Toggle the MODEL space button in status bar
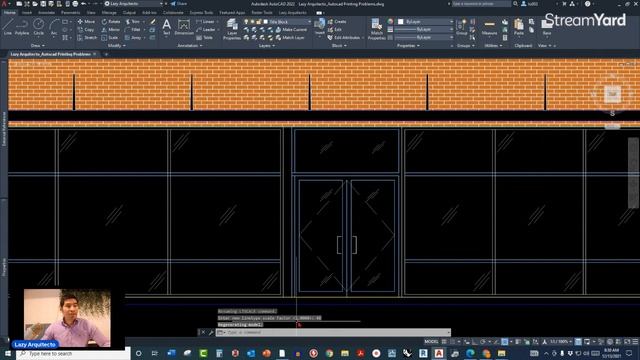The width and height of the screenshot is (640, 360). (x=431, y=342)
